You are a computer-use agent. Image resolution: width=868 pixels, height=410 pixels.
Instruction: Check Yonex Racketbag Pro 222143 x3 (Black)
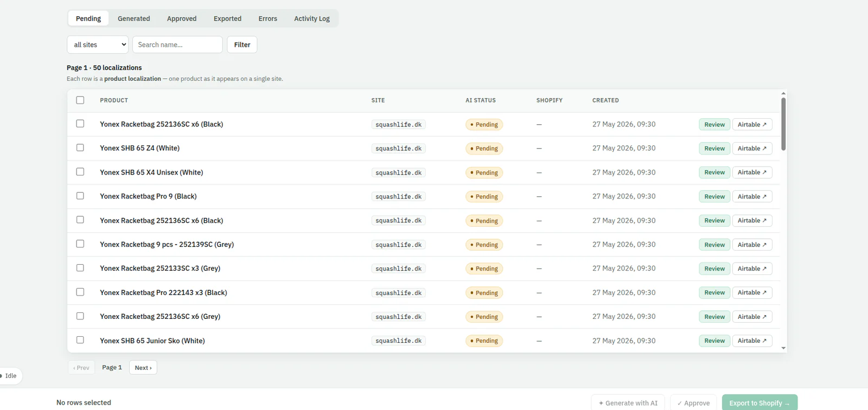[80, 292]
